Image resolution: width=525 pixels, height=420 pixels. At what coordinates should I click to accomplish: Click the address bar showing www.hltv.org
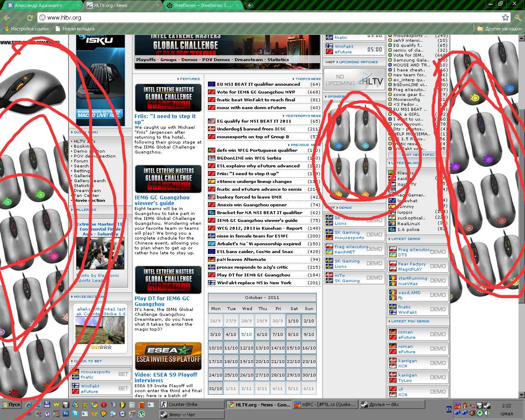tap(274, 17)
